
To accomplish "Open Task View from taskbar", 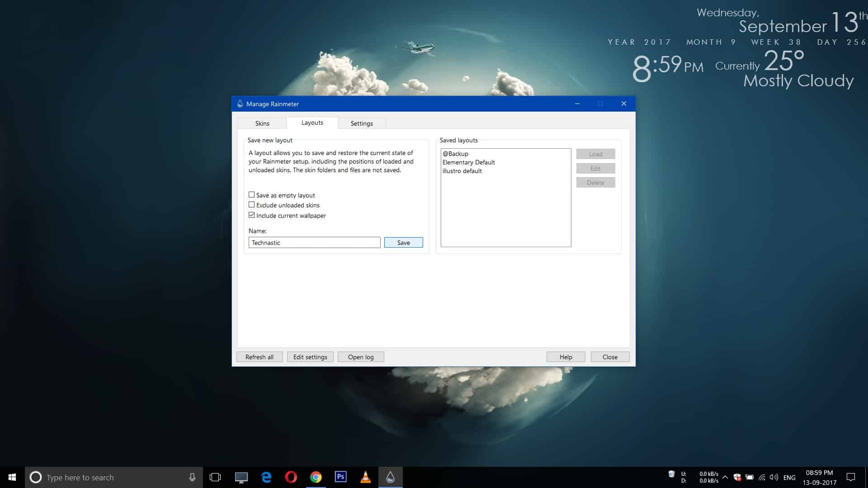I will pos(215,477).
